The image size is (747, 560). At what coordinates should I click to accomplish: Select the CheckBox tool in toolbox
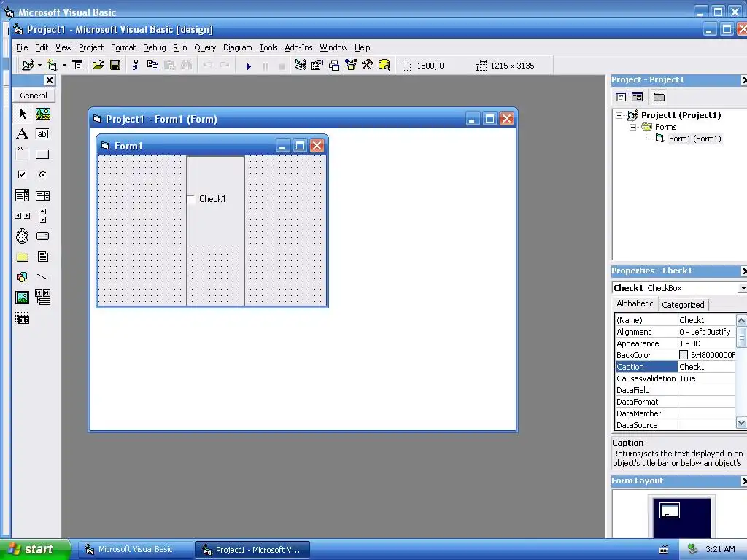coord(23,175)
